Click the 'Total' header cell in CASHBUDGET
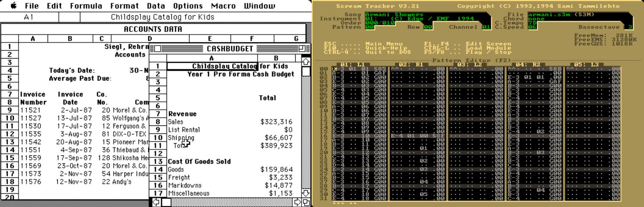 point(267,98)
